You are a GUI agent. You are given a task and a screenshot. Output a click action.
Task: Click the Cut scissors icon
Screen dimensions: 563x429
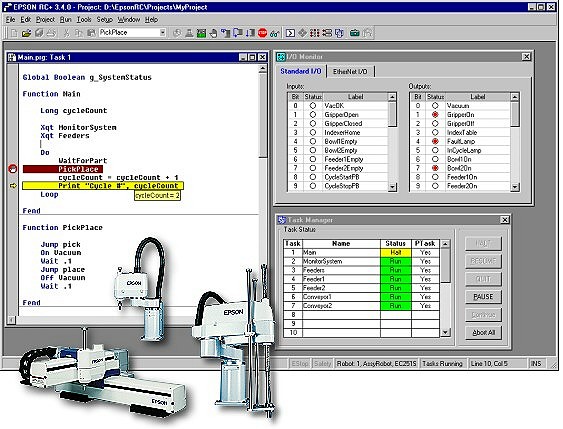66,33
